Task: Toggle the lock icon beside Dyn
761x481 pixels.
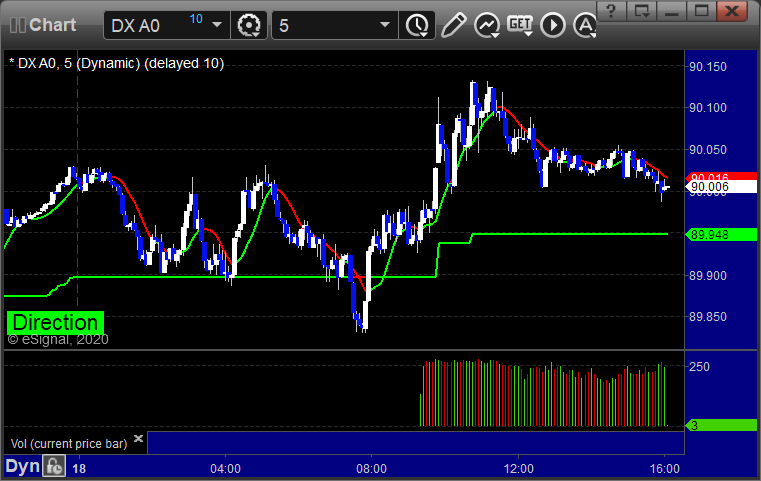Action: 54,466
